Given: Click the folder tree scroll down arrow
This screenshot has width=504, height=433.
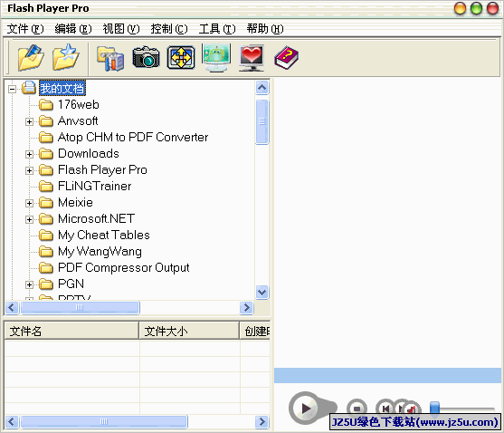Looking at the screenshot, I should tap(262, 292).
